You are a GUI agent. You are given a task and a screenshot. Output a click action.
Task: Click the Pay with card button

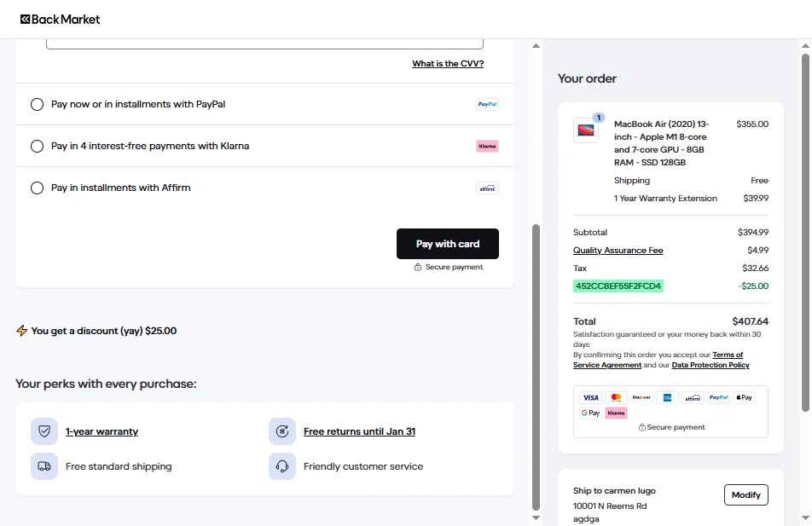(448, 244)
